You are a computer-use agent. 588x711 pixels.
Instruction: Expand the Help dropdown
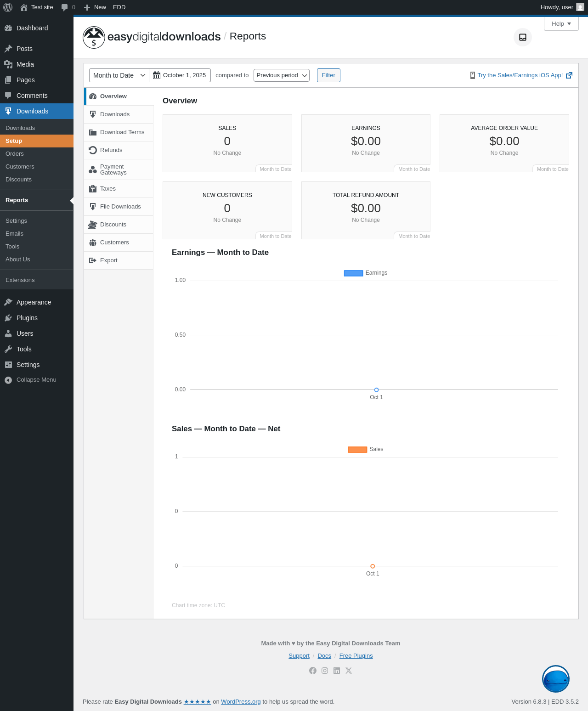tap(561, 24)
